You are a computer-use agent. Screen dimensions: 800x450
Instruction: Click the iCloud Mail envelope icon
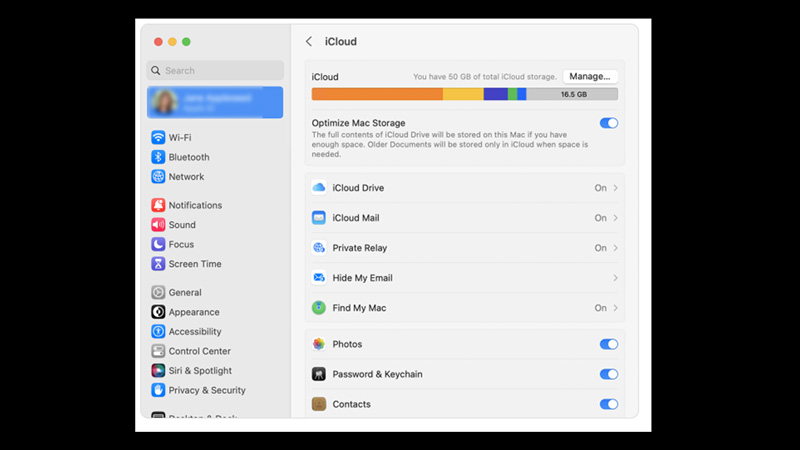coord(319,218)
